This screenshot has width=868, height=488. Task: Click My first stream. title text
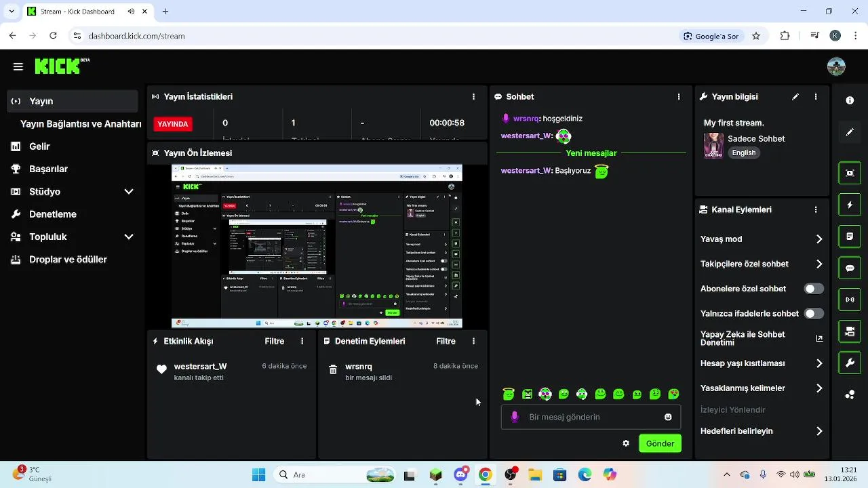734,123
